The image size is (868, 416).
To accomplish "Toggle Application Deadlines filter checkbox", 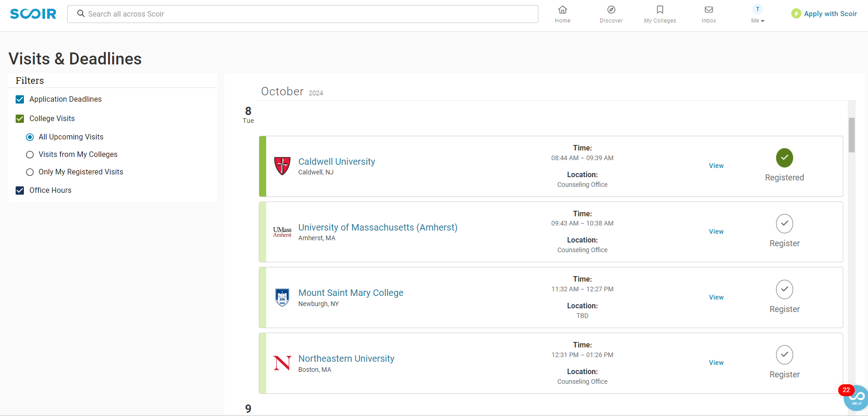I will click(x=20, y=99).
